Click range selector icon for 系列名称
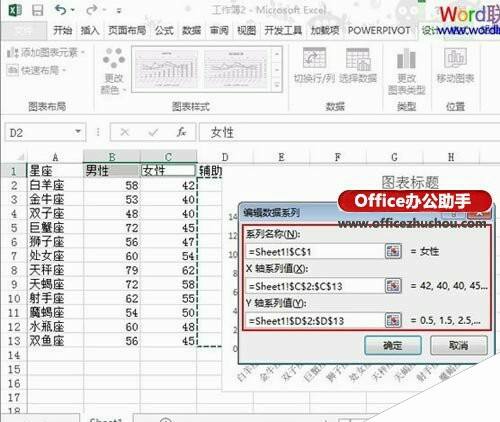Viewport: 500px width, 422px height. point(393,251)
